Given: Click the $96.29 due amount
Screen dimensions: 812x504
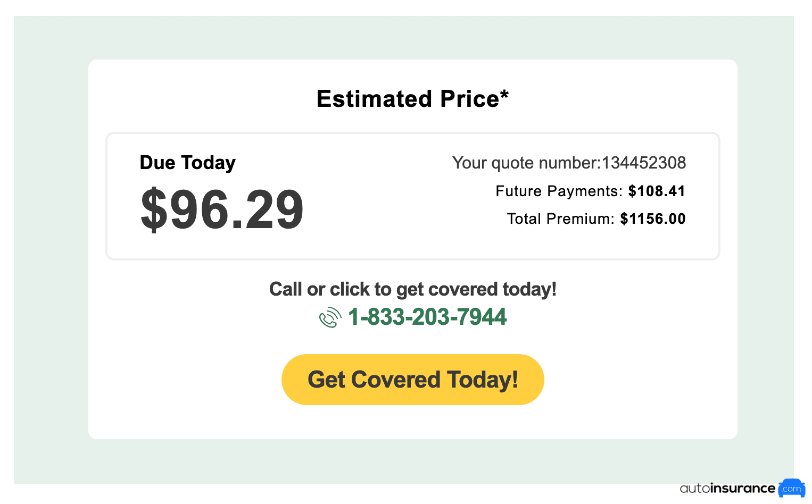Looking at the screenshot, I should click(222, 210).
